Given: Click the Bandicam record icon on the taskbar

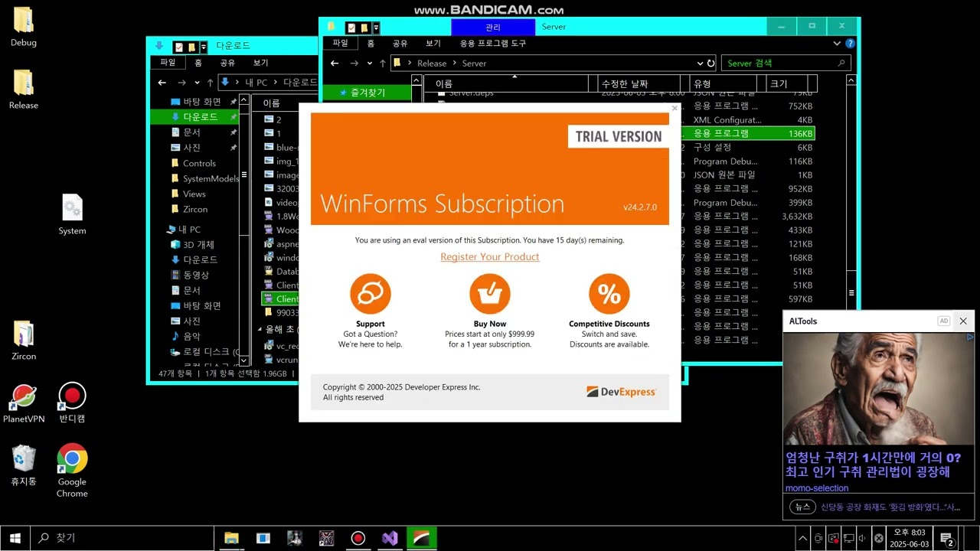Looking at the screenshot, I should tap(358, 538).
